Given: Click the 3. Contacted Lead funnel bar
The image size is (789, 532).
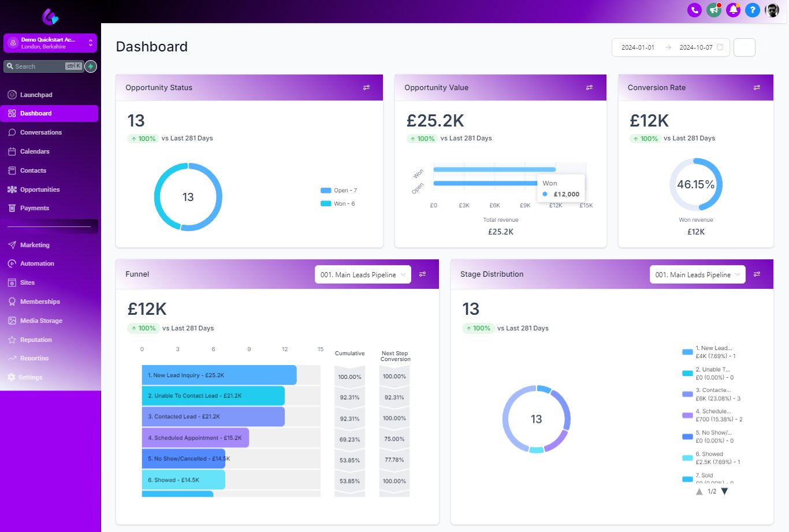Looking at the screenshot, I should tap(213, 416).
